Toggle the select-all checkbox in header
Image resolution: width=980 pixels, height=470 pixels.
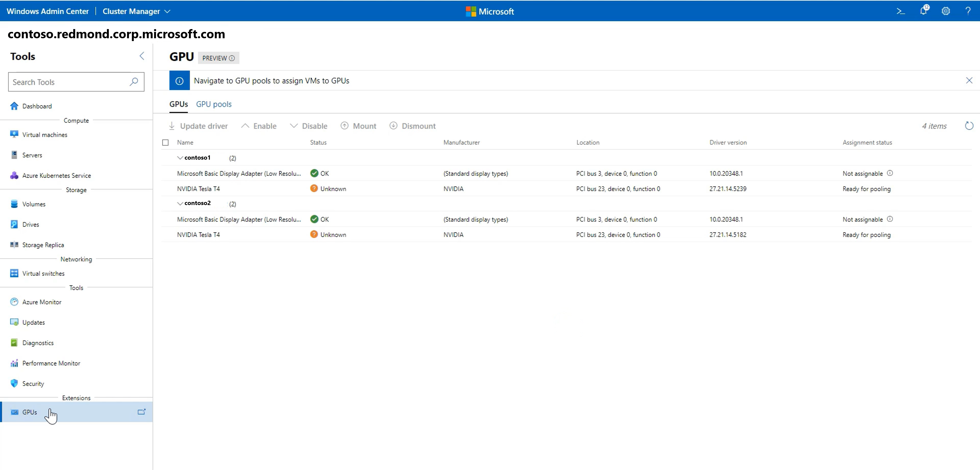pos(166,142)
